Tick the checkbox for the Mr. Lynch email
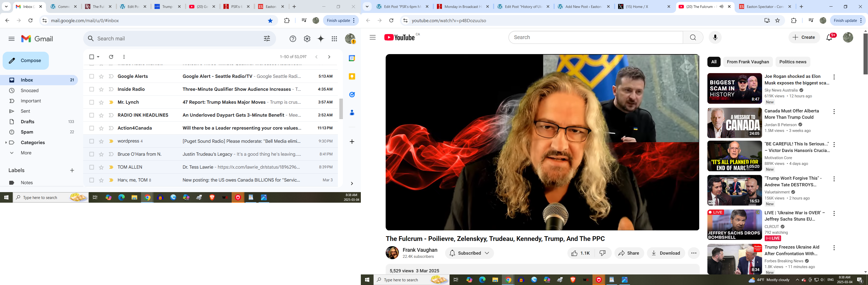Viewport: 868px width, 285px height. [x=92, y=102]
